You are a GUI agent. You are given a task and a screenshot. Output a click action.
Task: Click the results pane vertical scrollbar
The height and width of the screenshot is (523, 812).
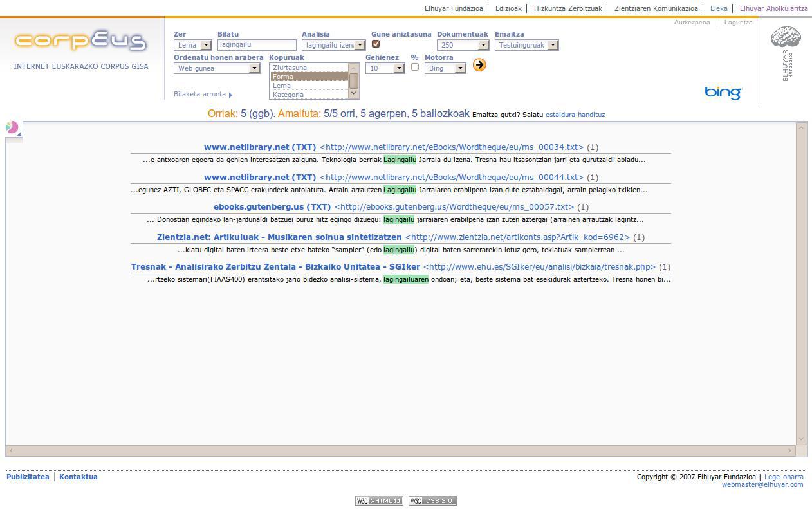[801, 284]
